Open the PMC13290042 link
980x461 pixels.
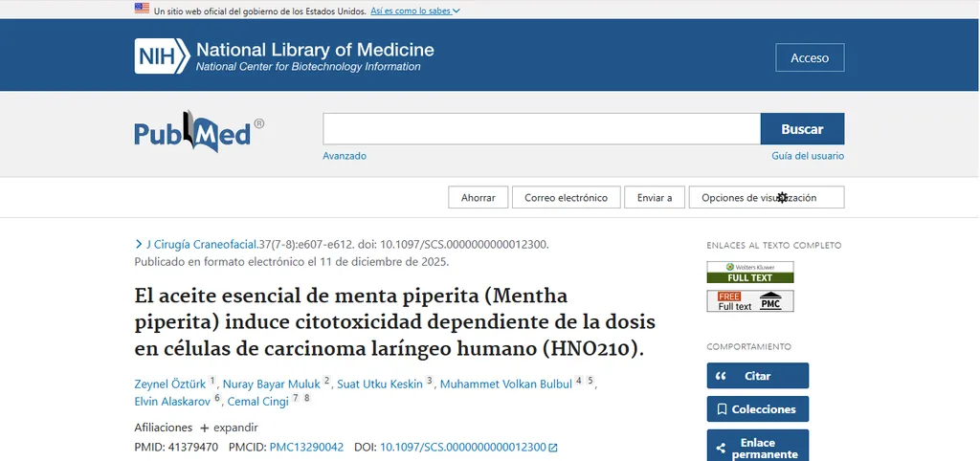tap(306, 448)
